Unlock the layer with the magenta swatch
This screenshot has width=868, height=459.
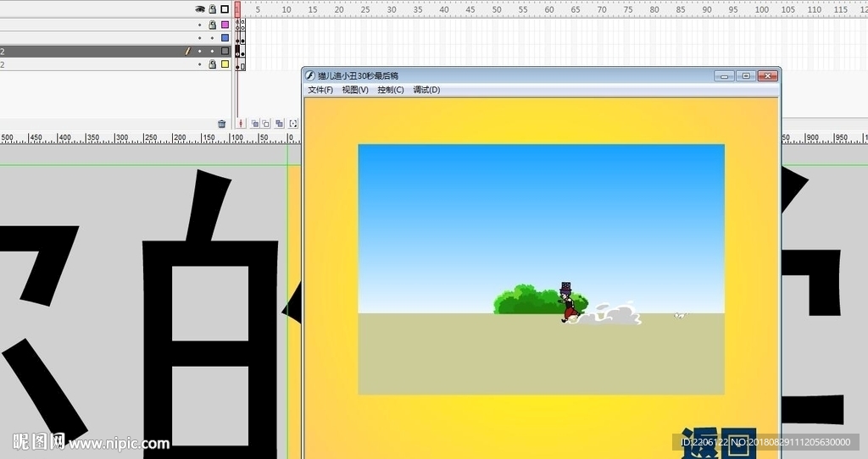point(212,25)
